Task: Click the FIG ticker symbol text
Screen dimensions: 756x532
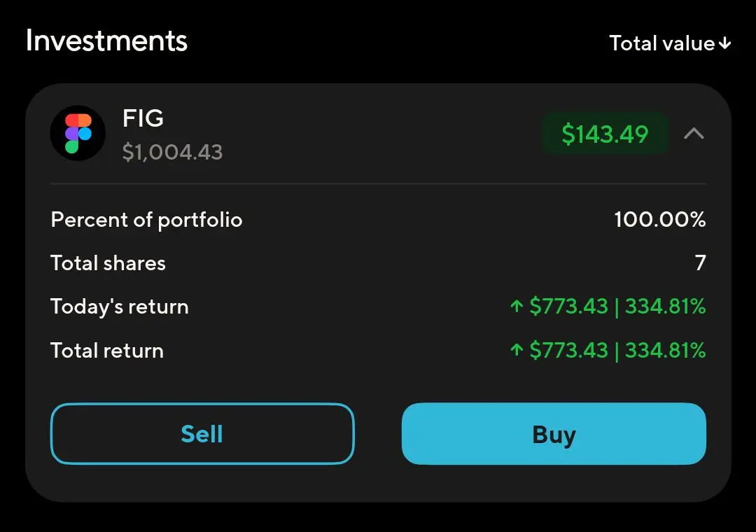Action: pos(143,118)
